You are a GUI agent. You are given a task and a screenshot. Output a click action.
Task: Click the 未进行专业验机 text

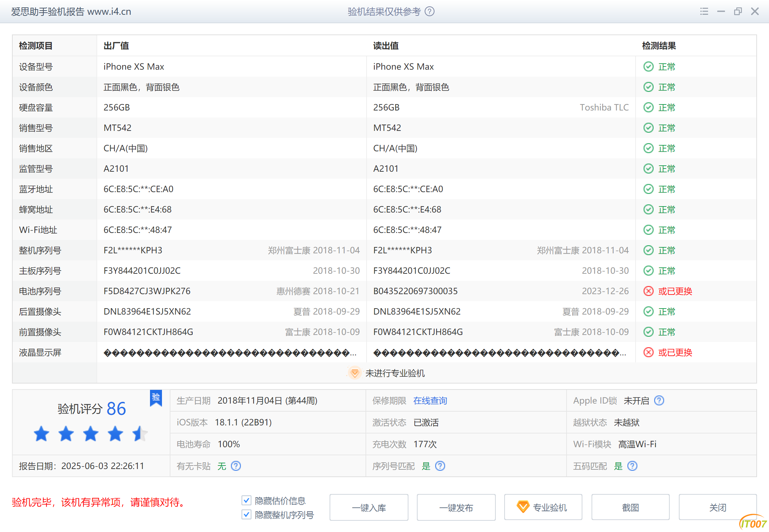click(395, 373)
